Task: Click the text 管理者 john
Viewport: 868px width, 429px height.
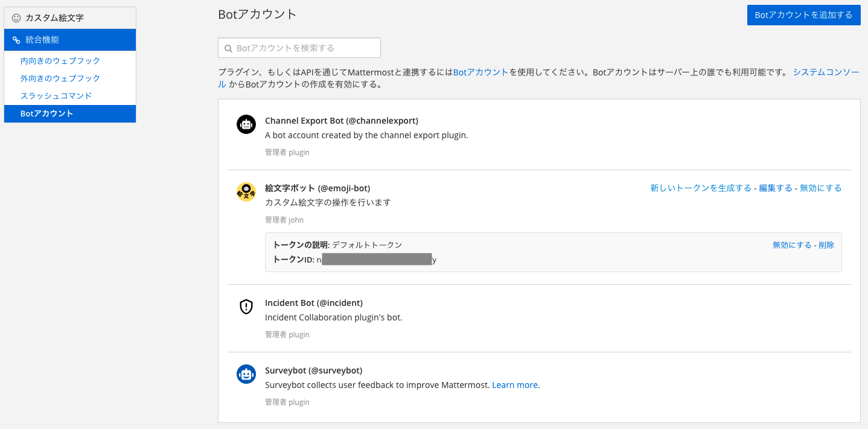Action: point(284,220)
